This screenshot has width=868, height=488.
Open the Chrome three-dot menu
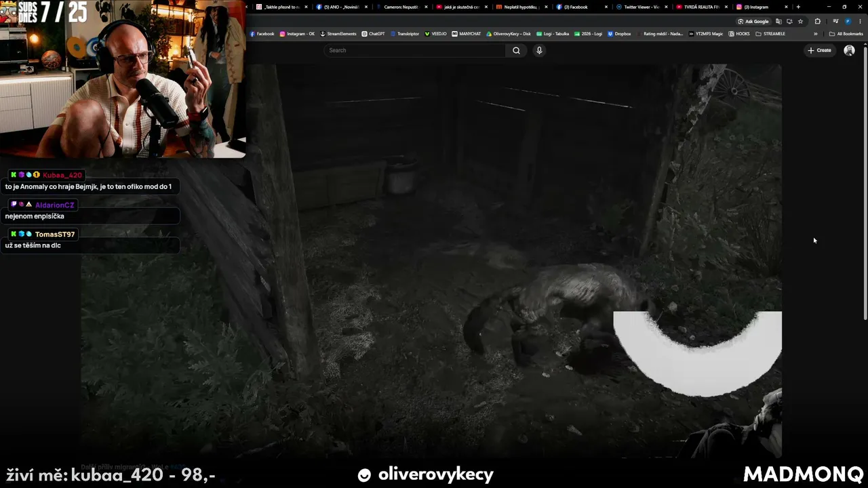[860, 21]
